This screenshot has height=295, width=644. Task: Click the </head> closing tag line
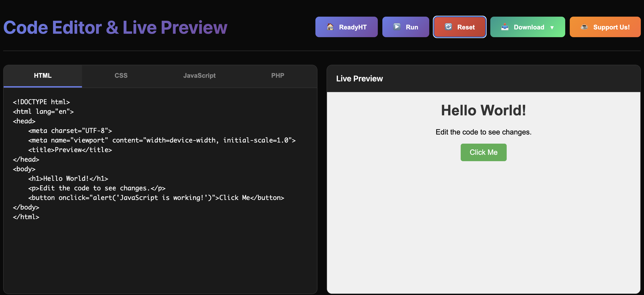click(26, 159)
